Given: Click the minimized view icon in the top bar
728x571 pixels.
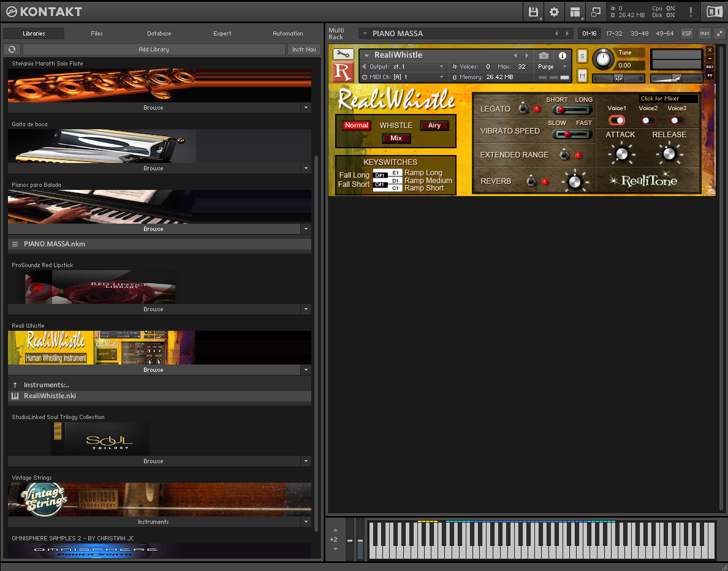Looking at the screenshot, I should 596,12.
